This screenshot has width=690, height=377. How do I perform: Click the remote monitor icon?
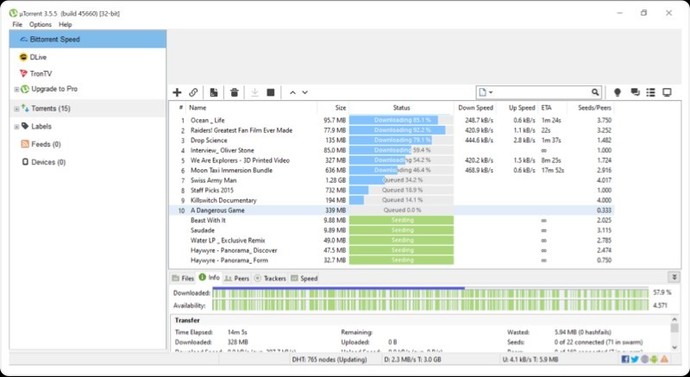tap(667, 92)
